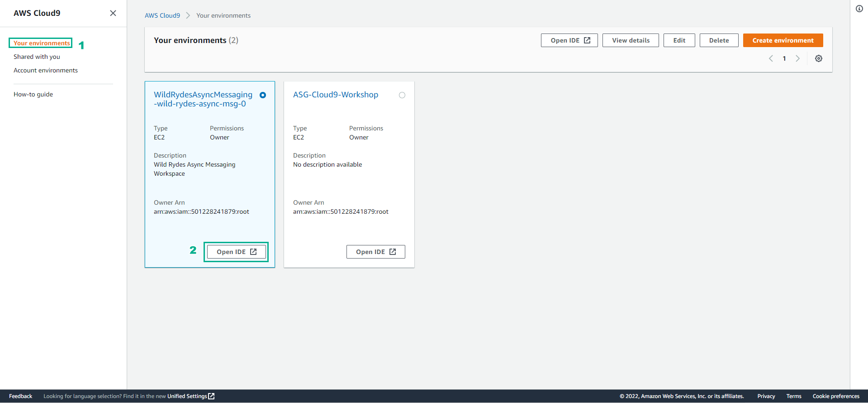This screenshot has height=403, width=868.
Task: Click the Owner Arn value in the ASG-Cloud9-Workshop card
Action: tap(341, 211)
